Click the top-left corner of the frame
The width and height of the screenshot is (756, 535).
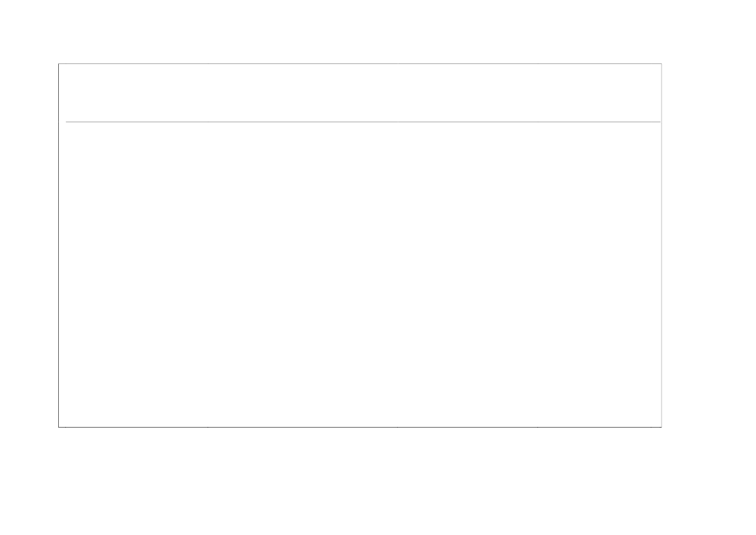[x=59, y=63]
